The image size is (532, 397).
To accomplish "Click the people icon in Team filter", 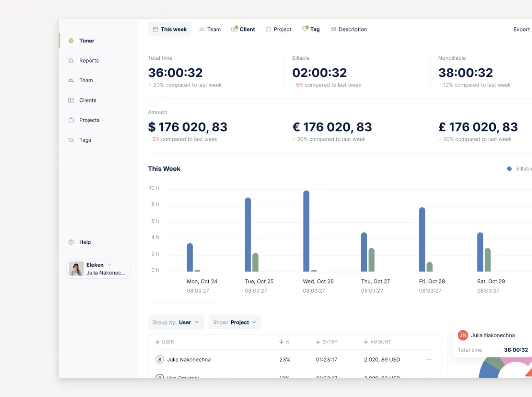I will pyautogui.click(x=202, y=29).
